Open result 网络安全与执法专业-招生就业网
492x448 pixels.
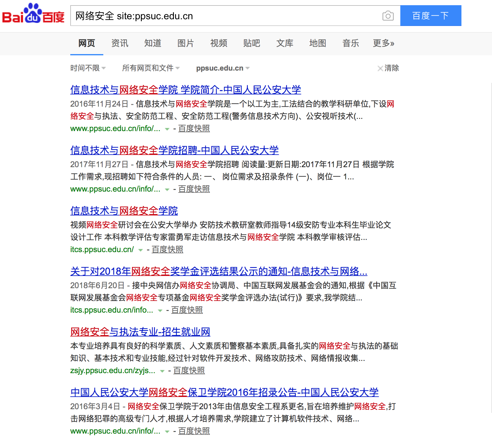140,332
